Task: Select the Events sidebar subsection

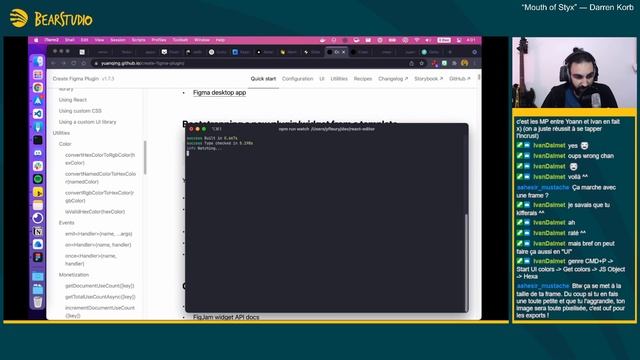Action: tap(67, 223)
